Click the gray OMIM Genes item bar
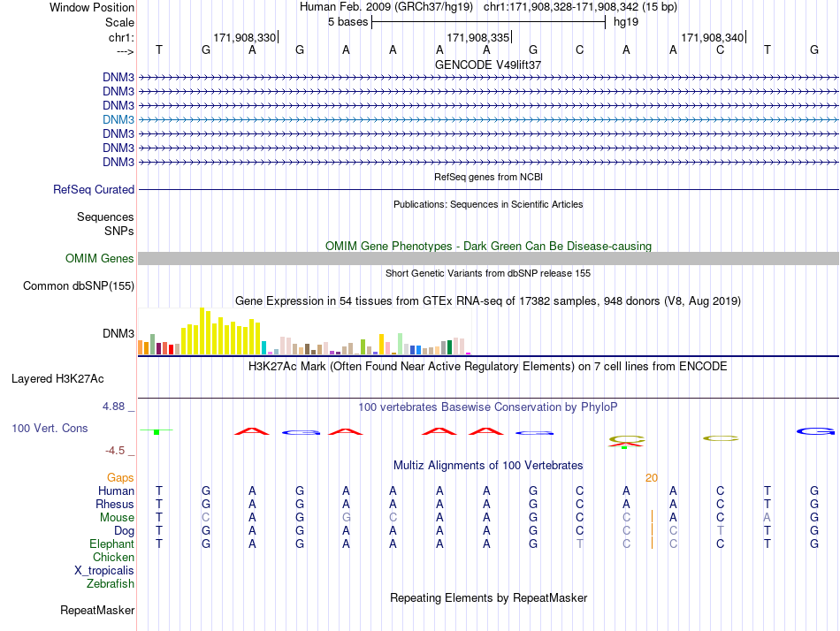The height and width of the screenshot is (631, 840). 488,259
